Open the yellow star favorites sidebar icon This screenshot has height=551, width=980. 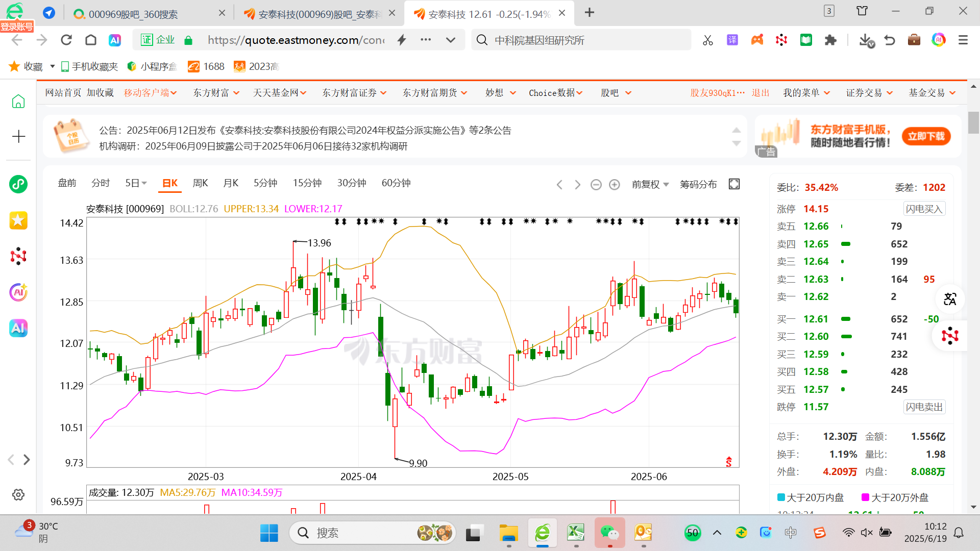[18, 220]
